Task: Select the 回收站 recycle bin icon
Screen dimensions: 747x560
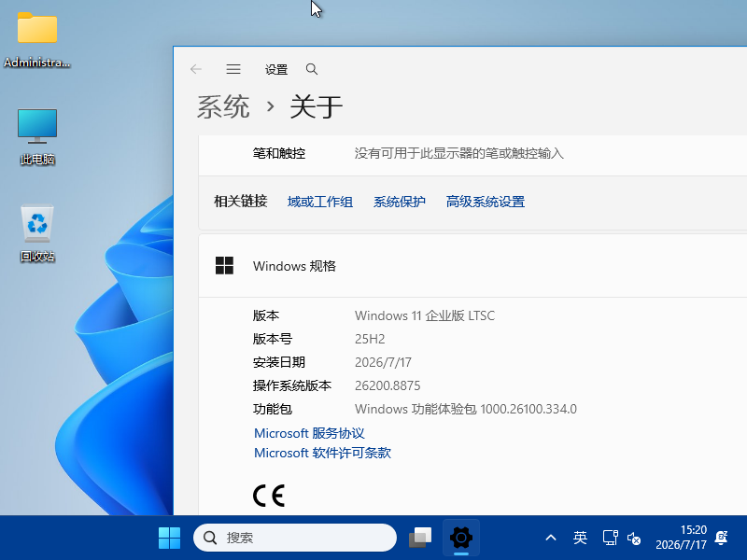Action: pos(37,234)
